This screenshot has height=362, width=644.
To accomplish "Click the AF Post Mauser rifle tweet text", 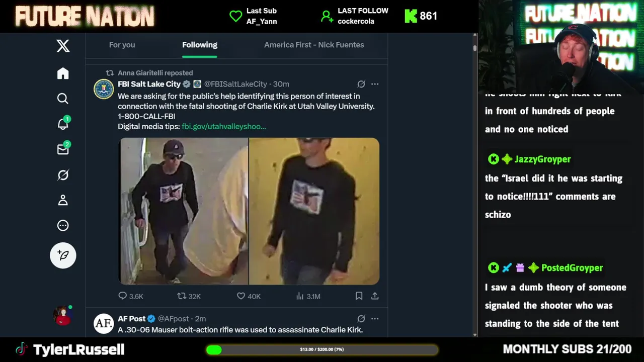I will [x=240, y=330].
